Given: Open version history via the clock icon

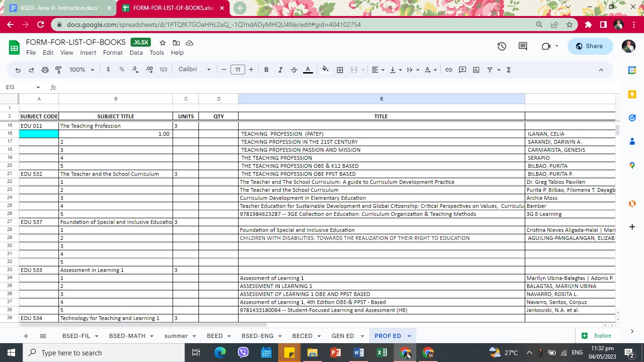Looking at the screenshot, I should (502, 46).
